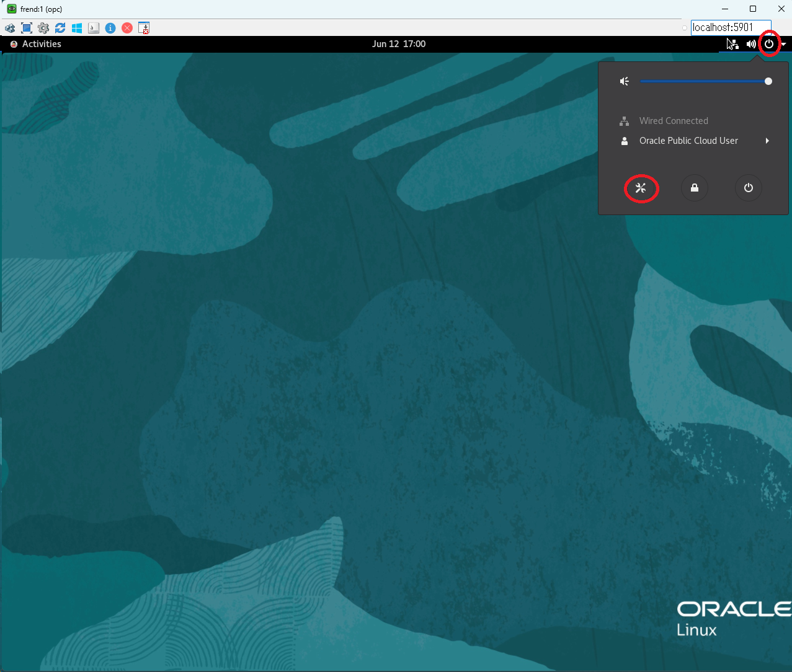
Task: Click the rightmost VNC toolbar window icon
Action: point(144,28)
